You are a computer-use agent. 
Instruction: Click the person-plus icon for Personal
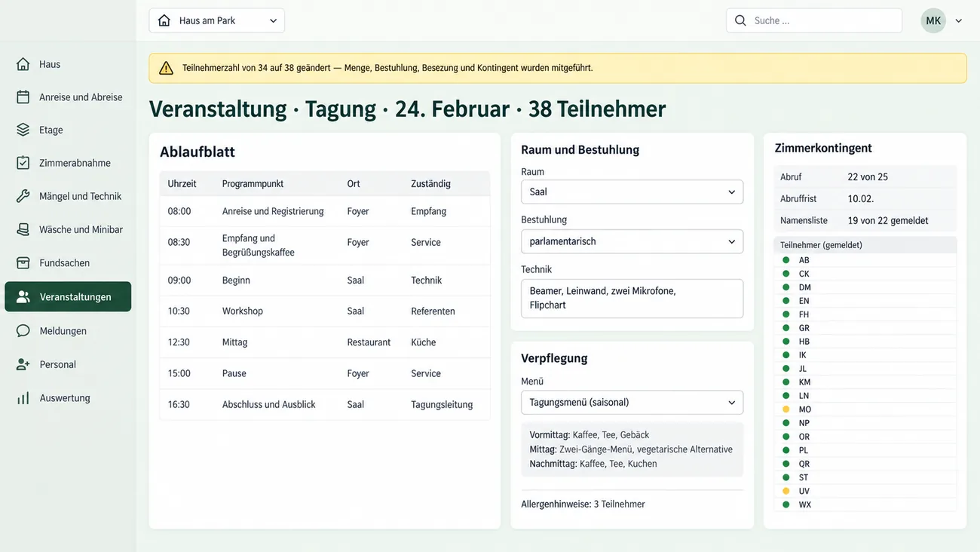(23, 364)
